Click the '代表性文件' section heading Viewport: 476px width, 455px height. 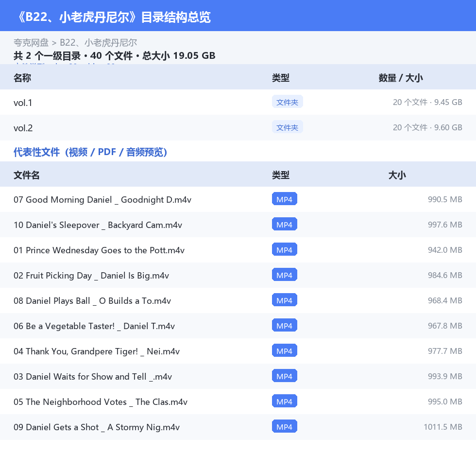coord(90,152)
